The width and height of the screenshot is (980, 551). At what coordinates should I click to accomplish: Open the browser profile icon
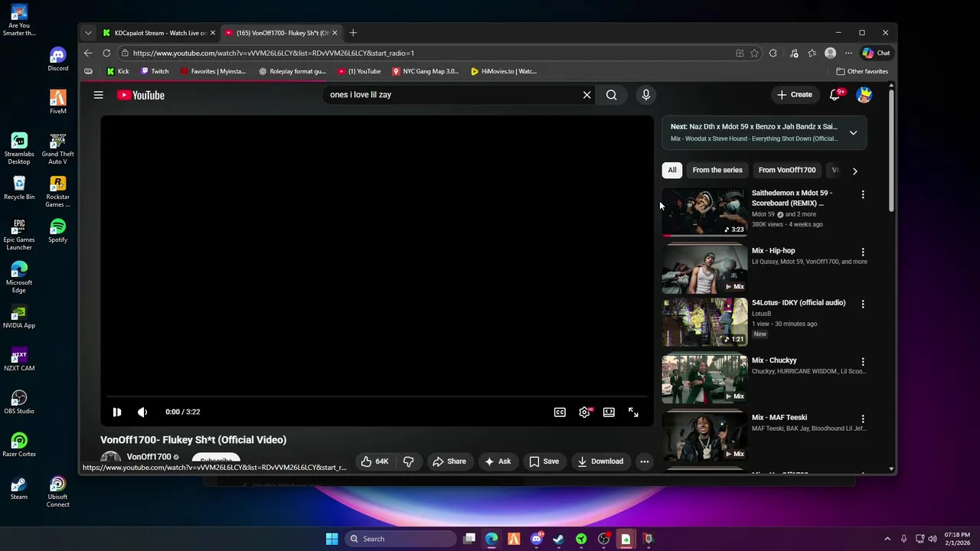click(831, 53)
